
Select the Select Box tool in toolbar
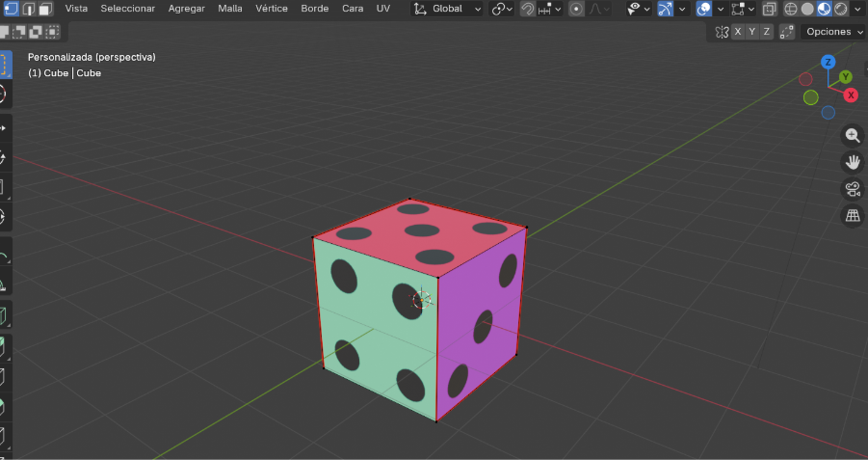tap(5, 65)
